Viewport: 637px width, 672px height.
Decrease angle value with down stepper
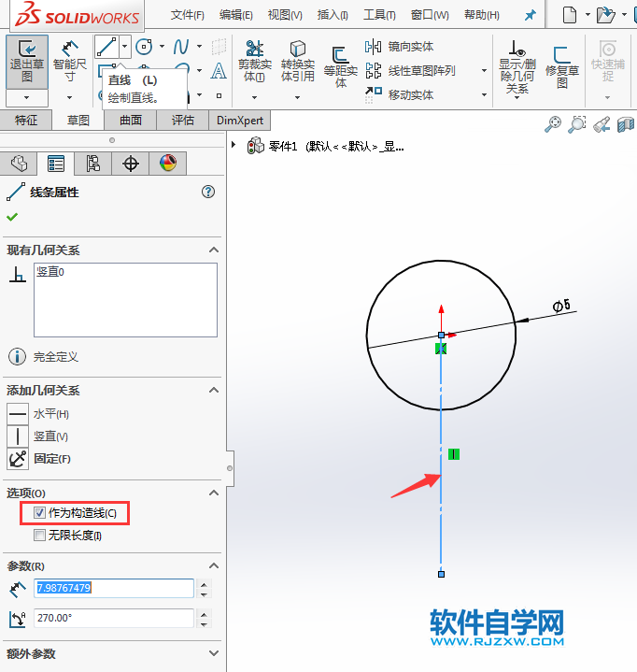click(x=204, y=624)
